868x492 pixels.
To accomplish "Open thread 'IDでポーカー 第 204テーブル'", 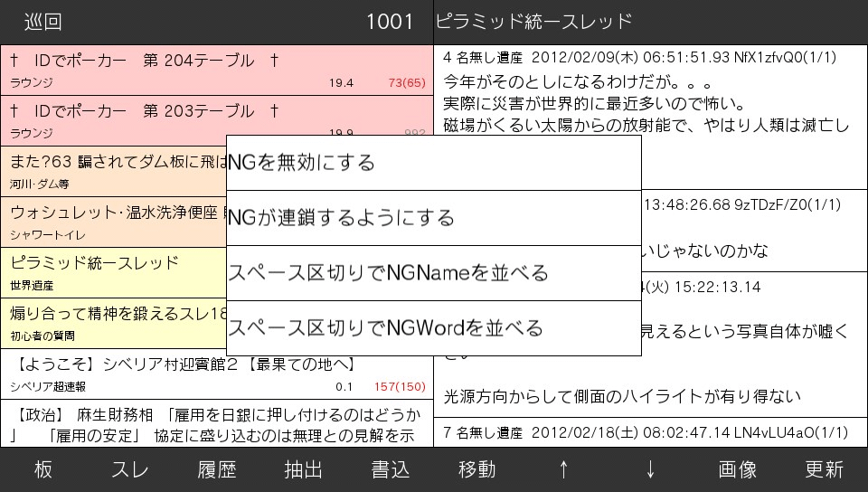I will pyautogui.click(x=217, y=71).
